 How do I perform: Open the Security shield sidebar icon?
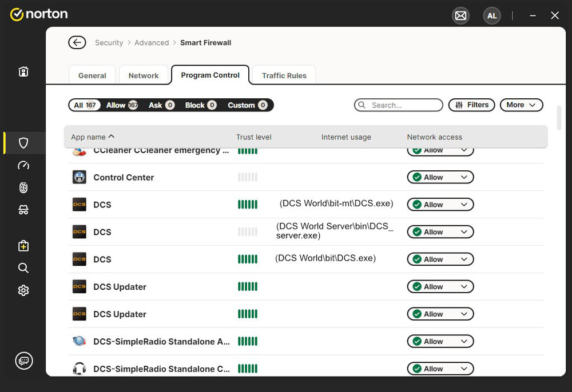point(23,143)
